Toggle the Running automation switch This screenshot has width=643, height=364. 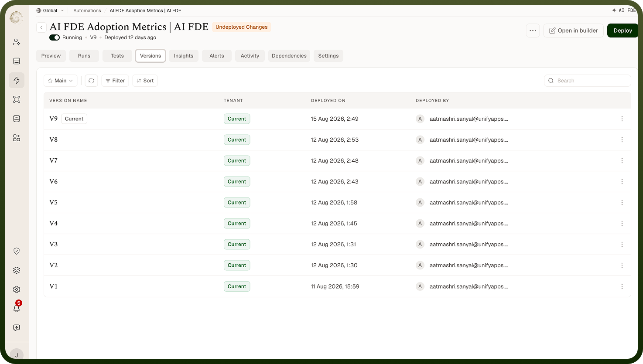point(55,37)
